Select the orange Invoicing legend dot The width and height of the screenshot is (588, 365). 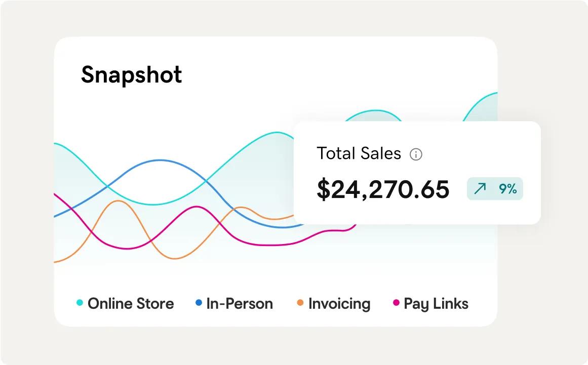coord(300,303)
